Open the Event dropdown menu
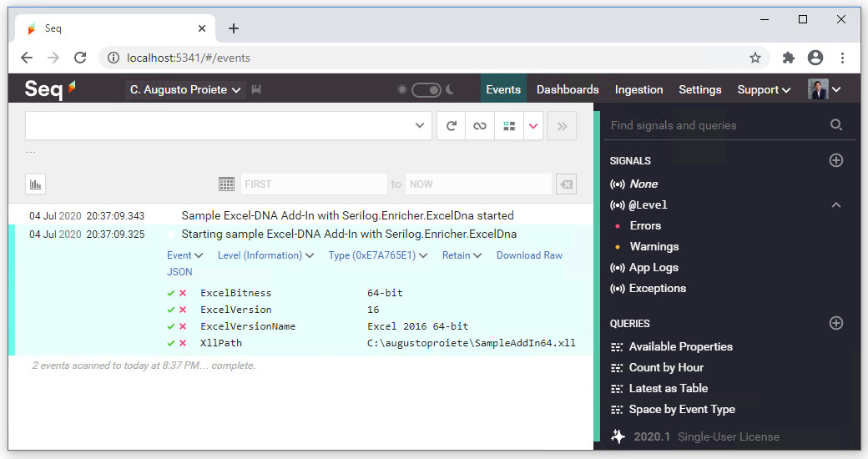868x459 pixels. (x=185, y=255)
